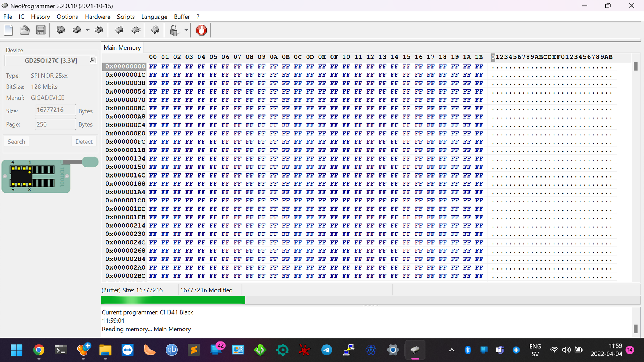Viewport: 644px width, 362px height.
Task: Click the New blank file icon
Action: (8, 30)
